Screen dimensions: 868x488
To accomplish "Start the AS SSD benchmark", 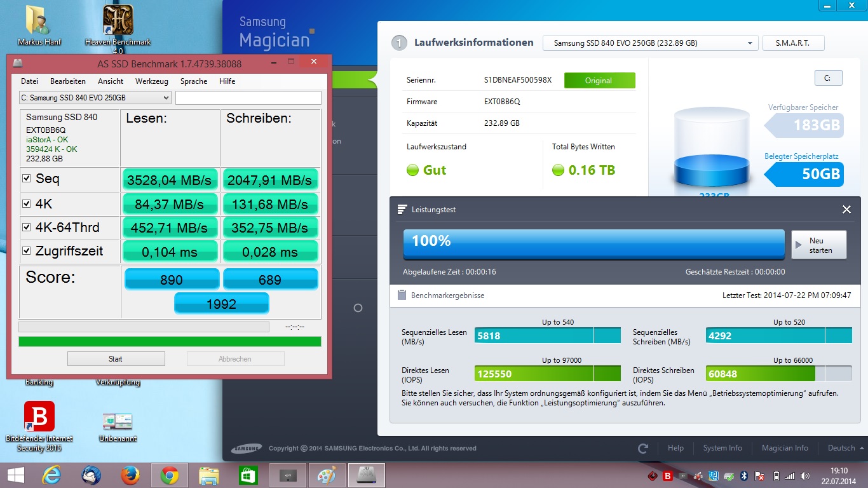I will coord(116,359).
